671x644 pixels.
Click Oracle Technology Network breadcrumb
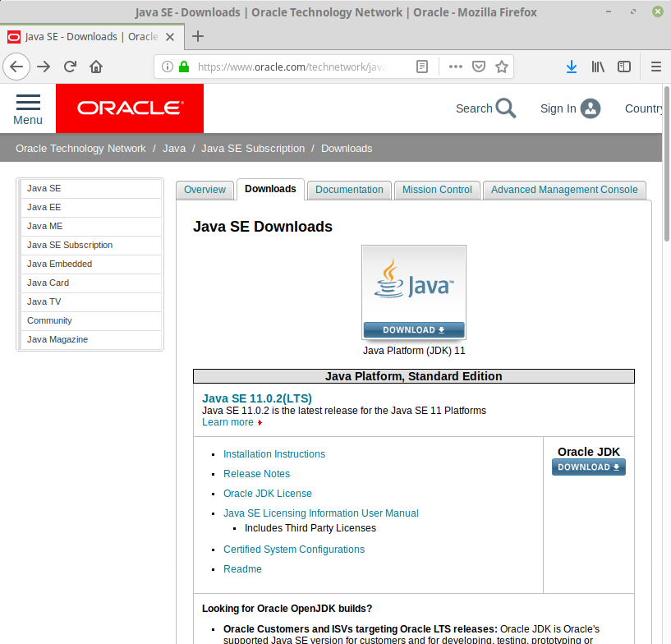(80, 149)
